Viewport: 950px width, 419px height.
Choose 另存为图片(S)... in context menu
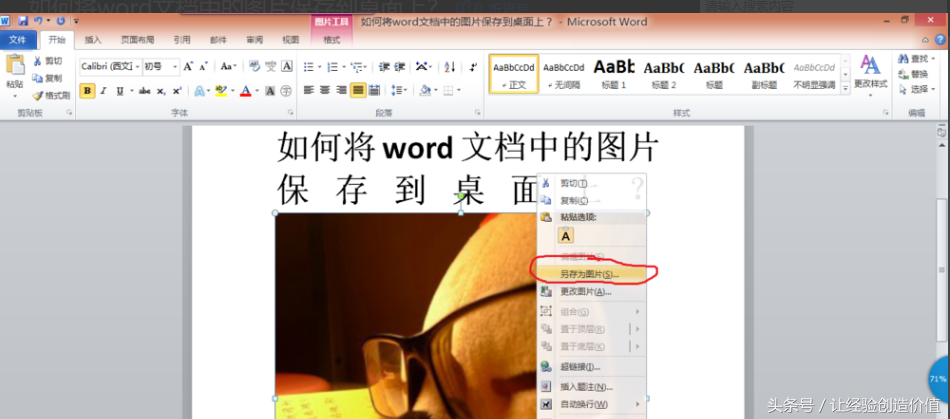point(591,274)
